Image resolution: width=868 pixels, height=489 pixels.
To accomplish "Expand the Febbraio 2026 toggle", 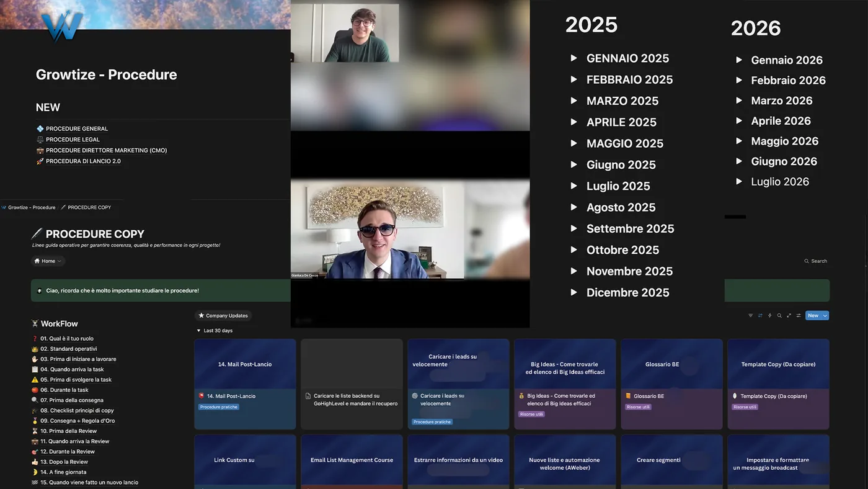I will tap(738, 80).
